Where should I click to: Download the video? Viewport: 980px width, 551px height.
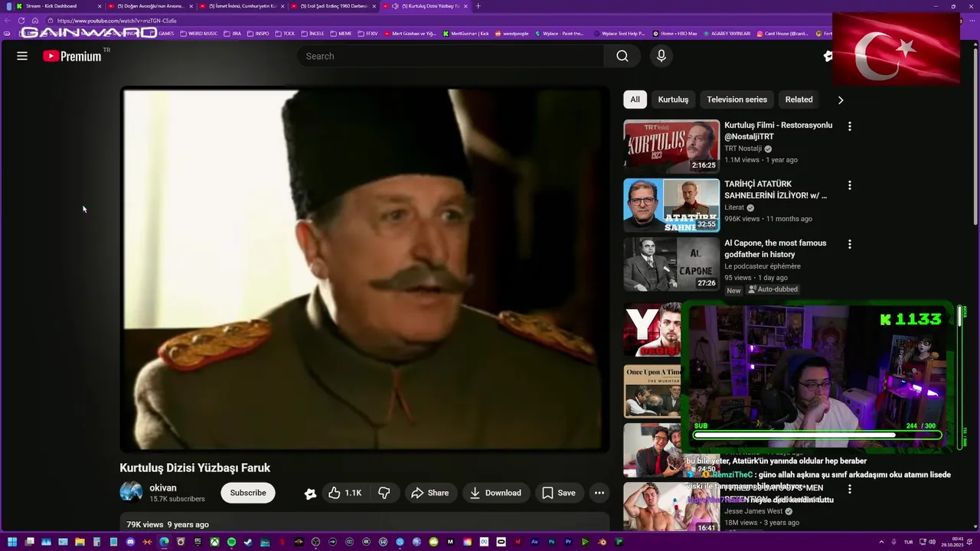point(495,493)
